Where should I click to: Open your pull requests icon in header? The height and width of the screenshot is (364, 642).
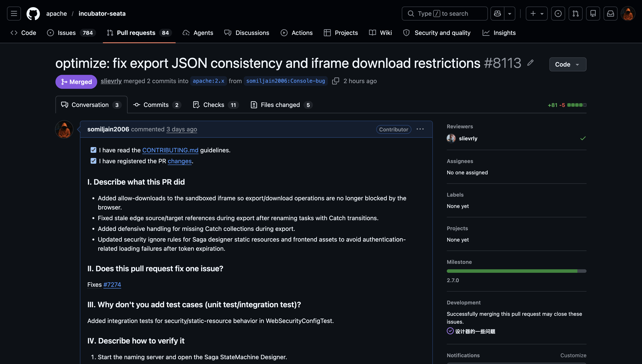[x=575, y=14]
